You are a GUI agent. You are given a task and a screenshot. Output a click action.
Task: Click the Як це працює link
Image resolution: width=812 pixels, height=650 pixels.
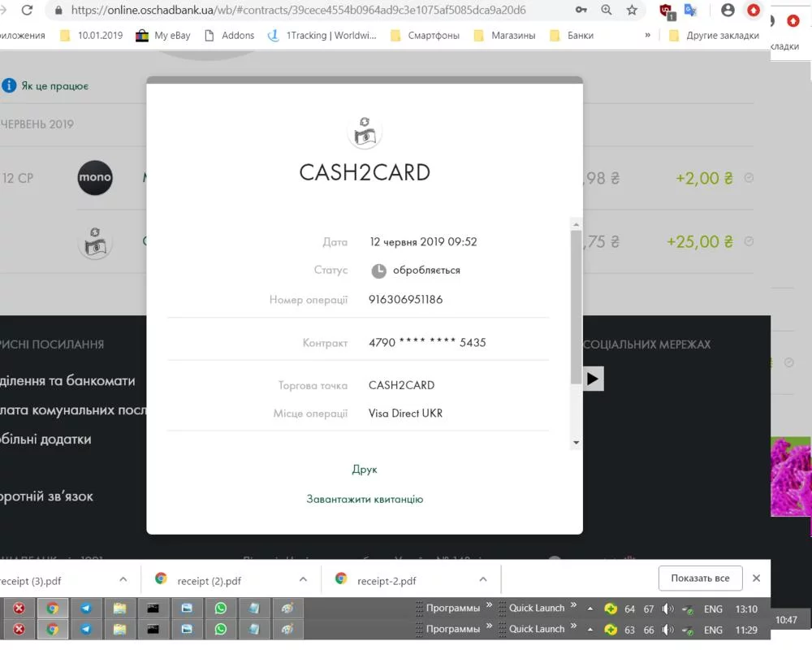(x=55, y=86)
